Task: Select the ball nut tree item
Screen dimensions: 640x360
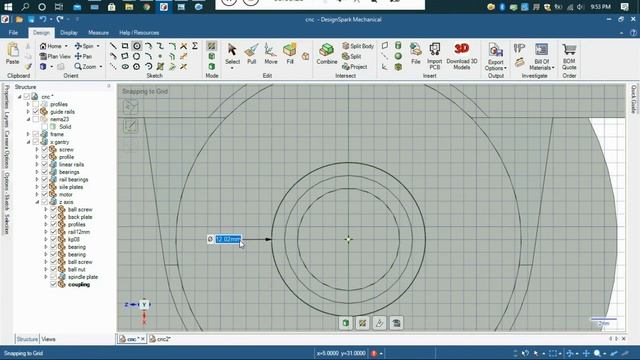Action: point(76,269)
